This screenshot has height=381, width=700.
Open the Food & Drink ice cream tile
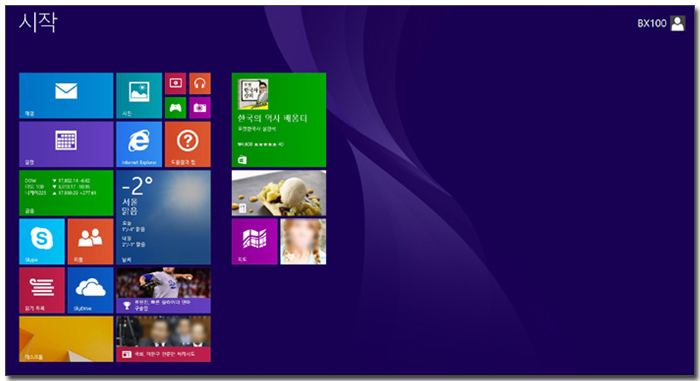click(279, 193)
